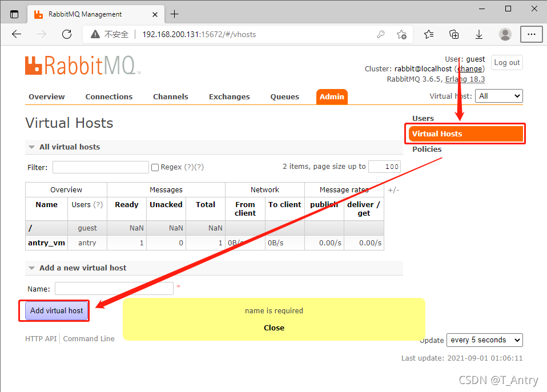
Task: Click the Name column header
Action: 46,205
